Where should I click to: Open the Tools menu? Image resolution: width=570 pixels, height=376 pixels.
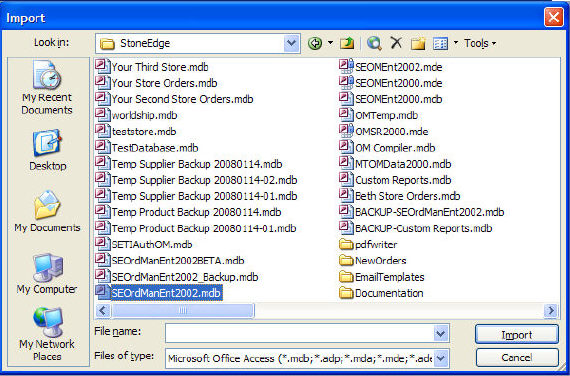click(480, 43)
